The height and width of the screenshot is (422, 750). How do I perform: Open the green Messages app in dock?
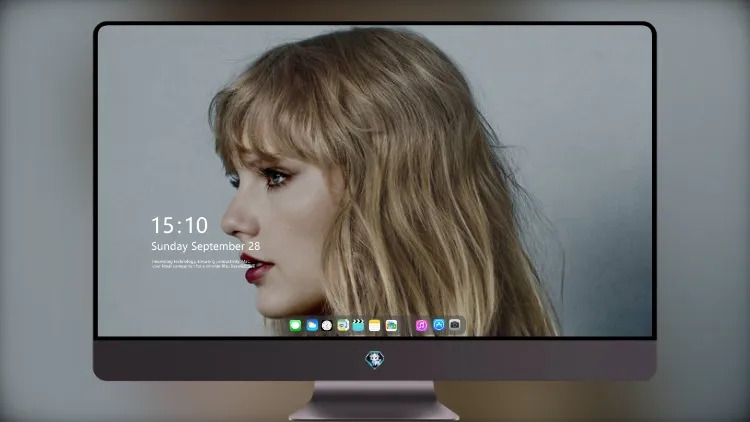click(295, 325)
